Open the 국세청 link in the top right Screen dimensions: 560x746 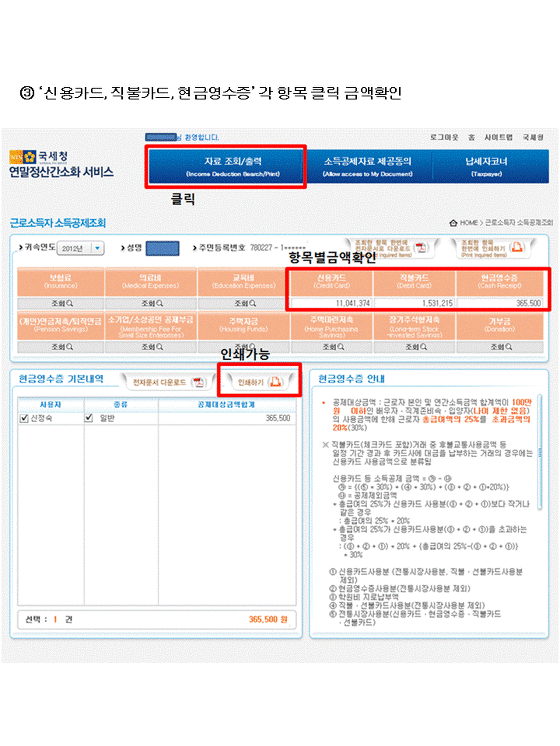pyautogui.click(x=533, y=137)
